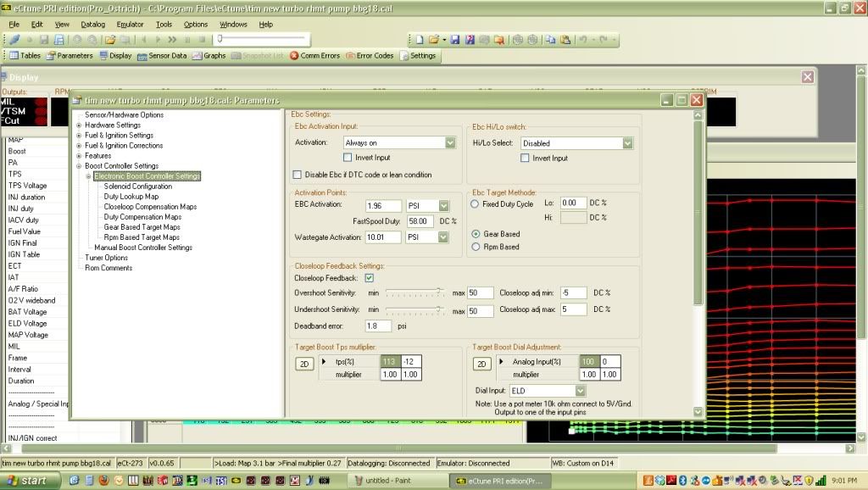
Task: Click the blue save disk icon in the right toolbar
Action: click(454, 39)
